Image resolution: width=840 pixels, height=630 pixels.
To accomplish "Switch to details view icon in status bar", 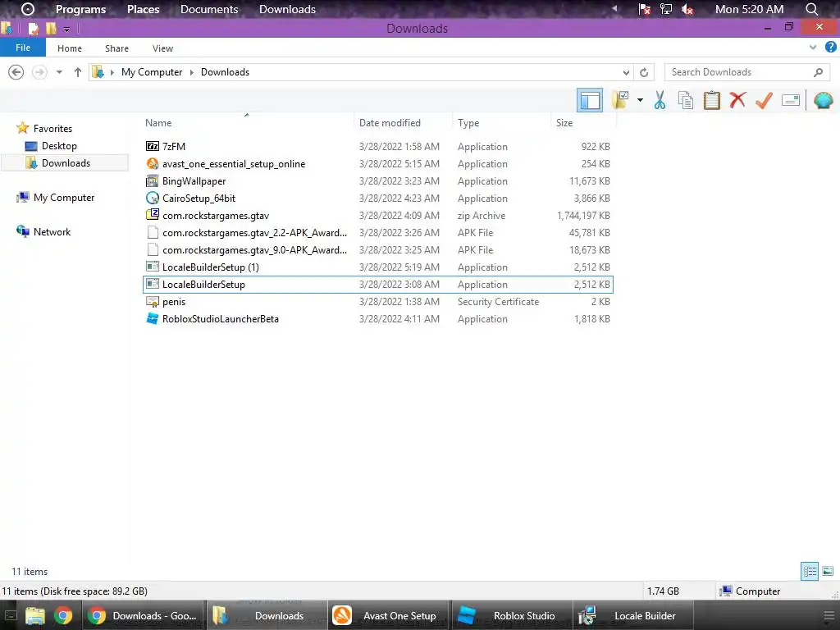I will click(x=810, y=571).
